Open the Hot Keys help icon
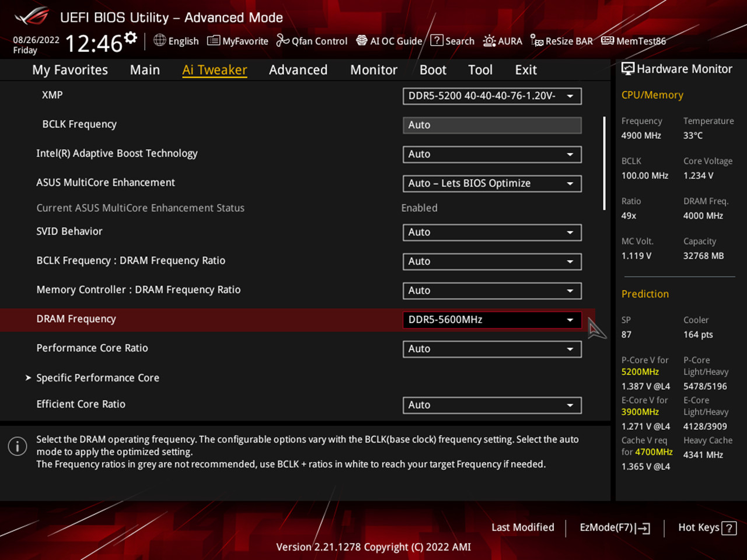Viewport: 747px width, 560px height. [x=729, y=528]
